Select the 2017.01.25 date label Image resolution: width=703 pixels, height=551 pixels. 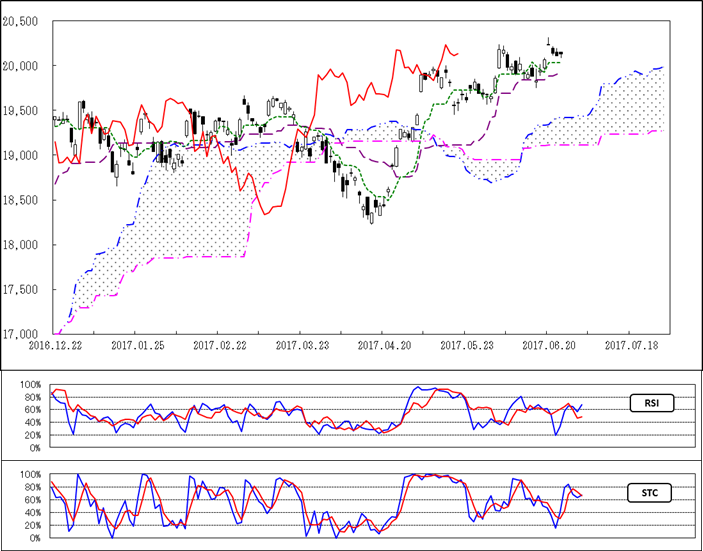pyautogui.click(x=138, y=345)
